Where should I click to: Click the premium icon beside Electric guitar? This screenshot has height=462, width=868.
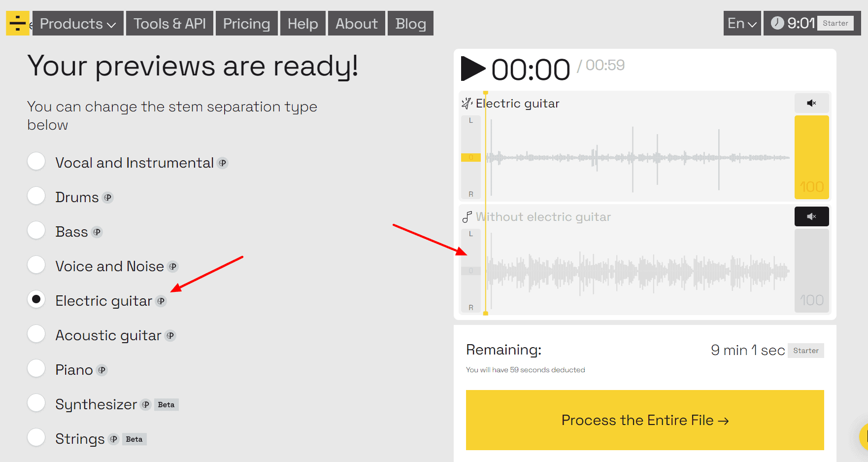click(161, 301)
